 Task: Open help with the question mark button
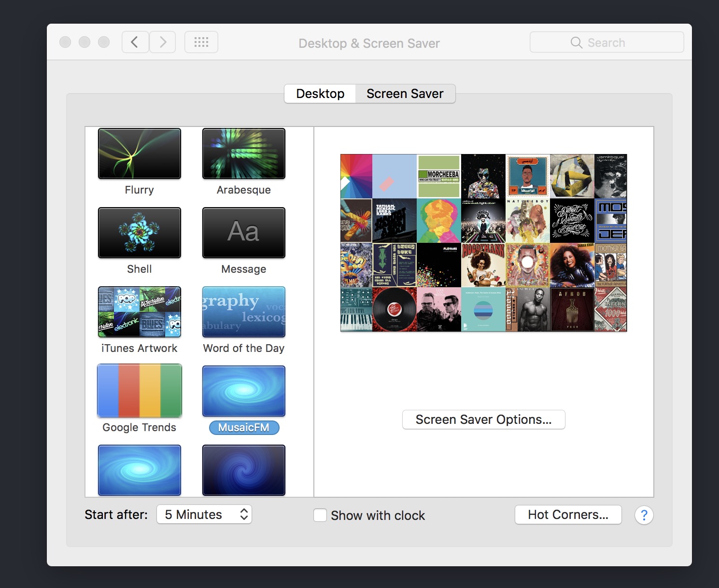[644, 515]
